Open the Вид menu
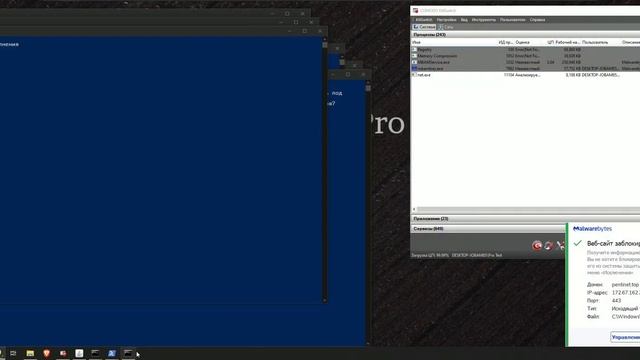Screen dimensions: 640x360 pos(464,20)
